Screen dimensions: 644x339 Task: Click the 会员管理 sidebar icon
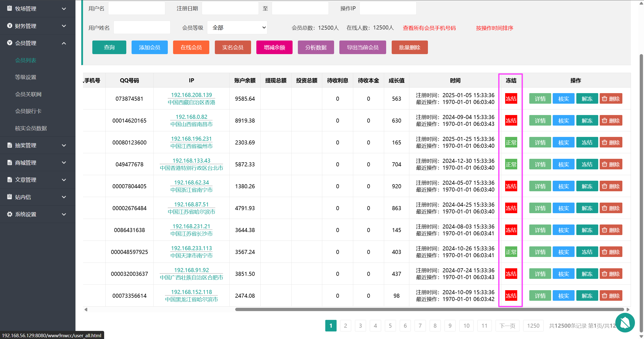10,43
